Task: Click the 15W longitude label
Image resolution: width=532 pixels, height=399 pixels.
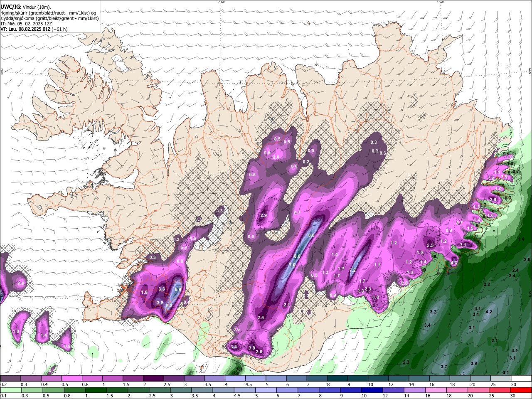Action: (440, 2)
